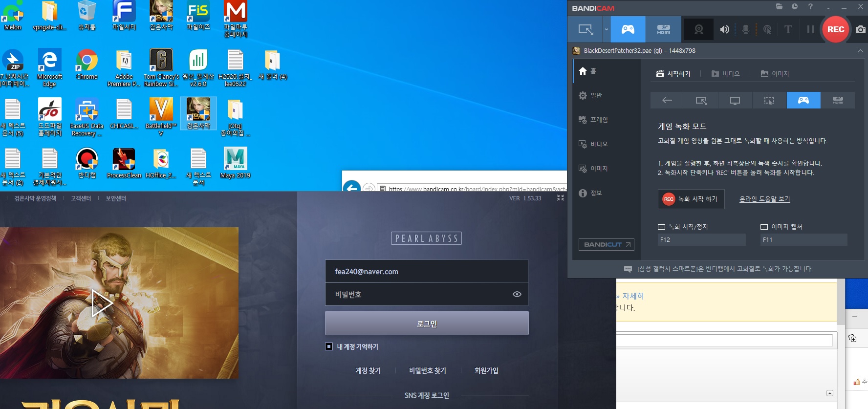This screenshot has width=868, height=409.
Task: Click launcher fullscreen toggle icon near version
Action: [x=561, y=198]
